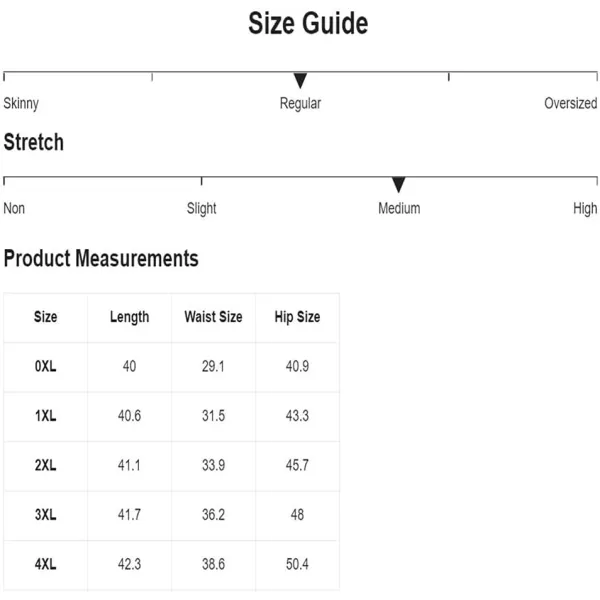The height and width of the screenshot is (600, 600).
Task: Select the Oversized fit label
Action: click(x=571, y=103)
